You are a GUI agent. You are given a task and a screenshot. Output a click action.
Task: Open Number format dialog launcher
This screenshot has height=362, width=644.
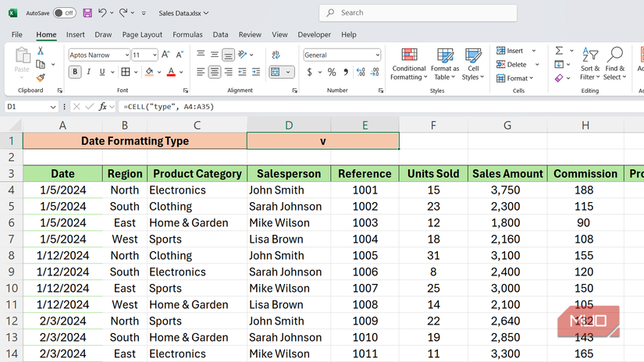tap(381, 90)
